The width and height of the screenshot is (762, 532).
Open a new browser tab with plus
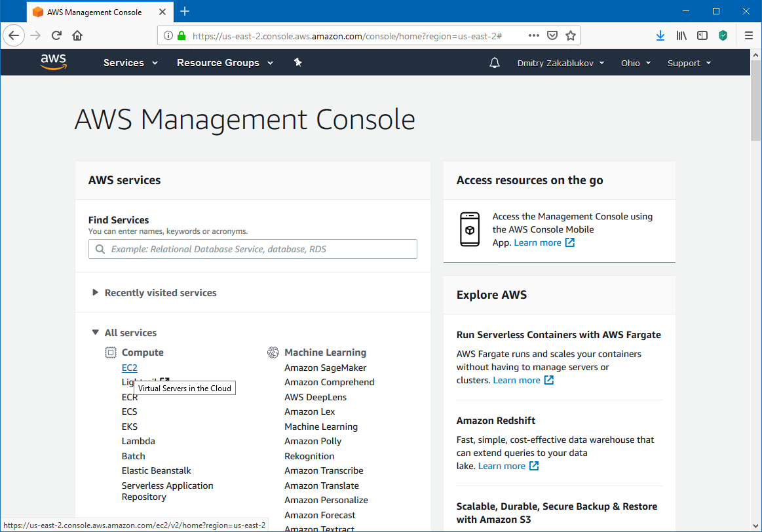coord(185,12)
